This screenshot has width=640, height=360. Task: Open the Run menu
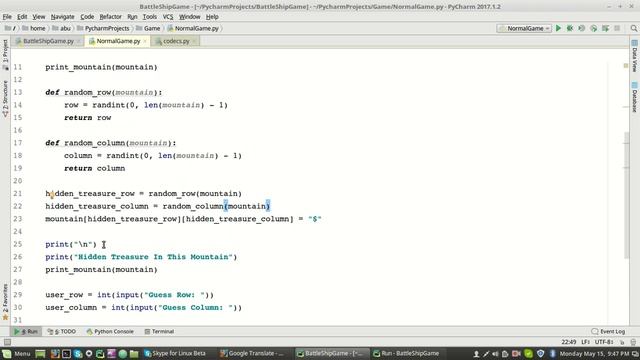tap(132, 17)
